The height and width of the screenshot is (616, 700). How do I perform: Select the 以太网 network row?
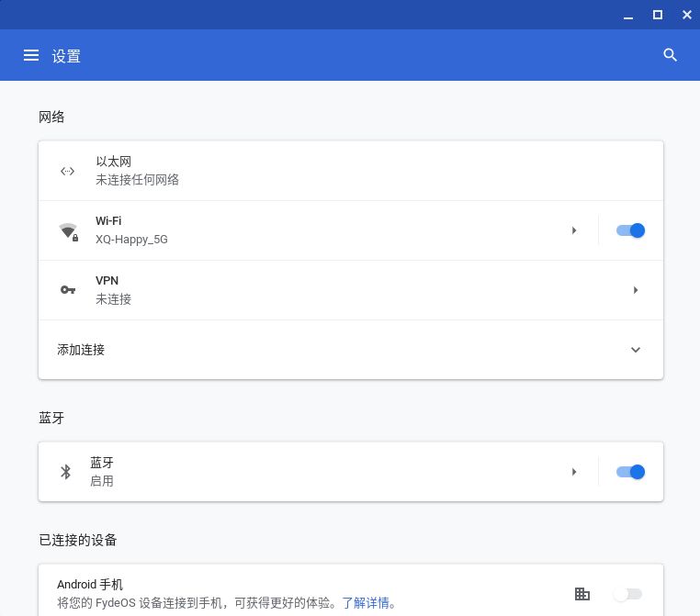tap(349, 171)
